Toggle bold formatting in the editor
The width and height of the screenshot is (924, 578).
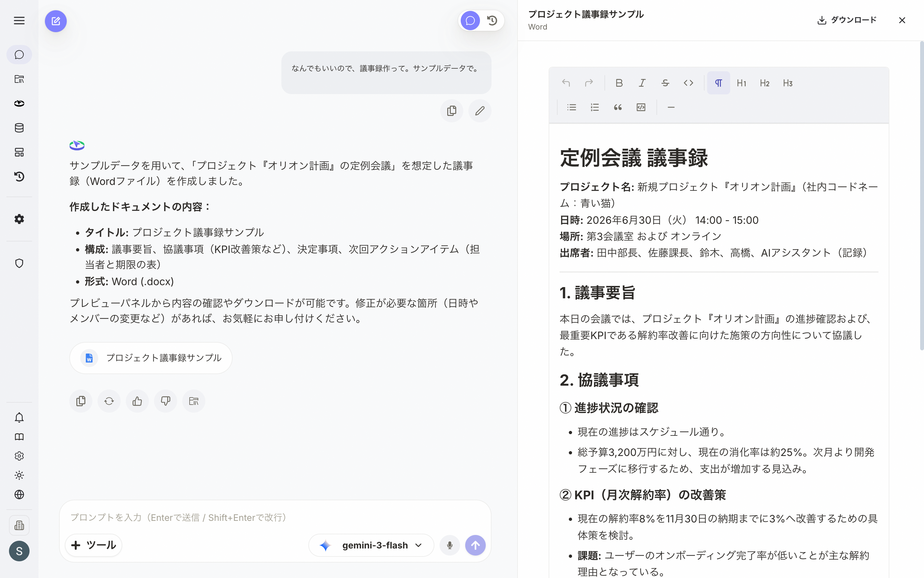[x=619, y=83]
